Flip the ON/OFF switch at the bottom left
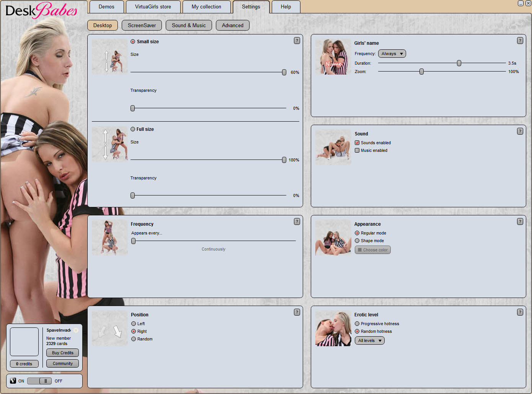This screenshot has width=532, height=394. 39,381
